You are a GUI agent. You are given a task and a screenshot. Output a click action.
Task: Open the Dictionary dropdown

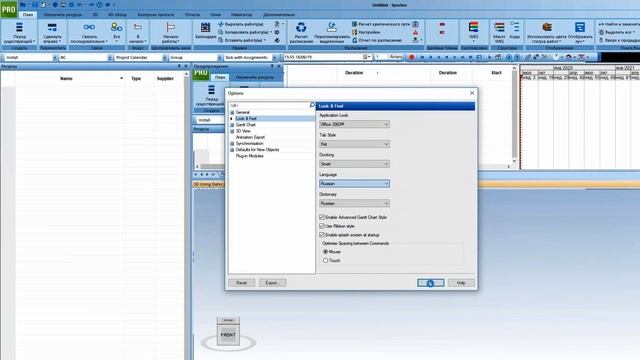coord(354,203)
